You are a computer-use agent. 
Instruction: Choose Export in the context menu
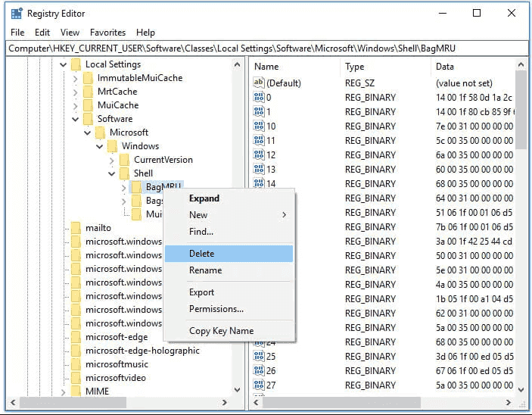[x=229, y=292]
